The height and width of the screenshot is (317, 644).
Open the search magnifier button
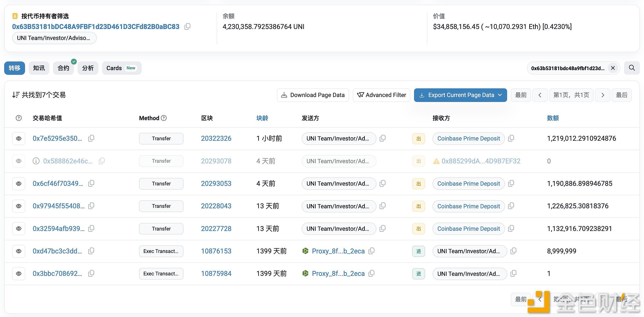coord(632,68)
